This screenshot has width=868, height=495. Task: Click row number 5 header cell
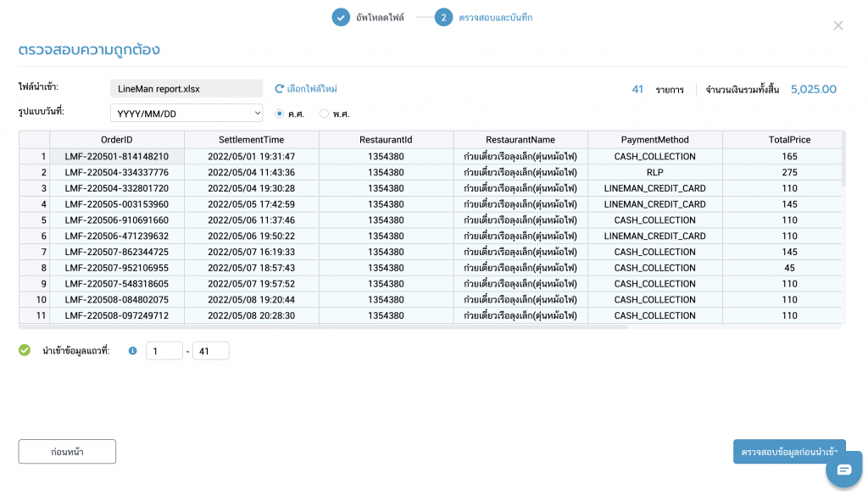click(x=34, y=220)
